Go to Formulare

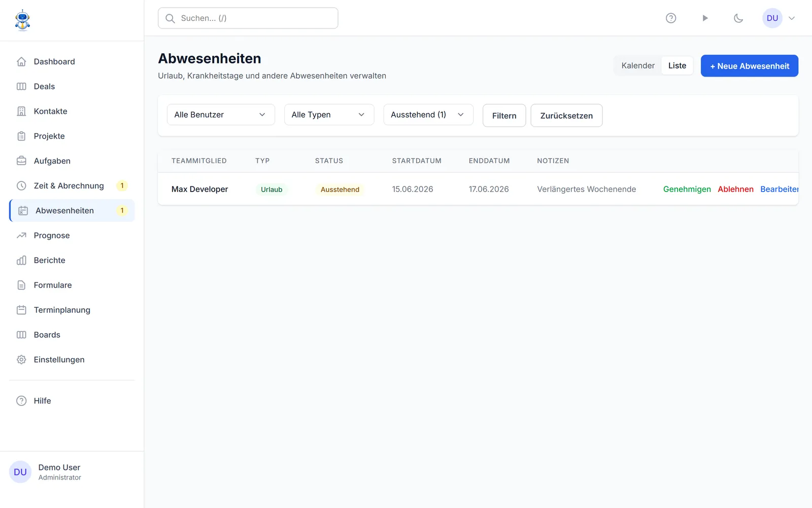click(x=72, y=285)
